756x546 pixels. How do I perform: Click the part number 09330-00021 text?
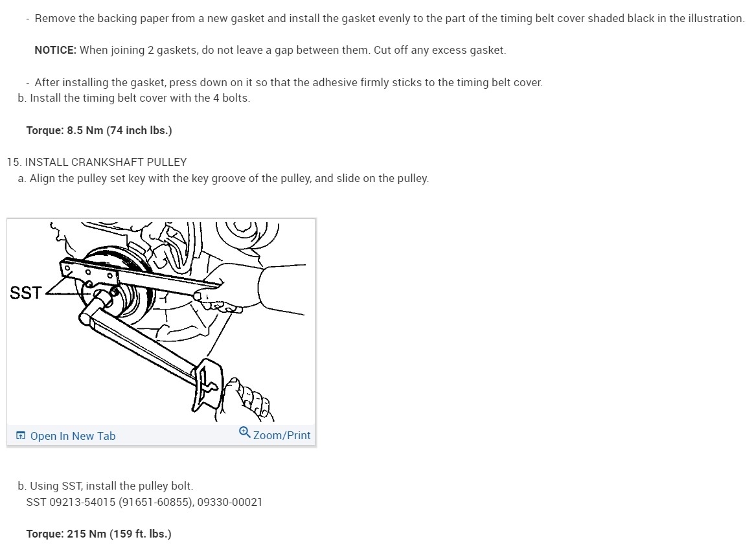(x=230, y=502)
